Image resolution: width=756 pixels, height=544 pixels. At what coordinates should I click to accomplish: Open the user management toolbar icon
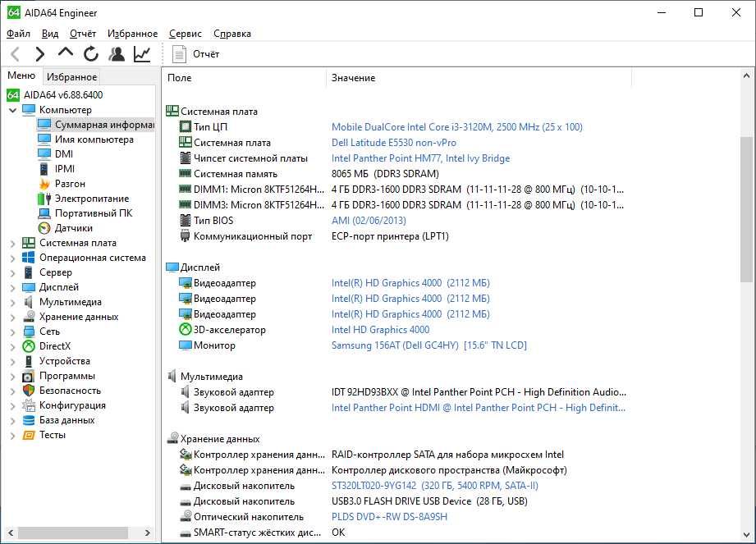[x=117, y=54]
